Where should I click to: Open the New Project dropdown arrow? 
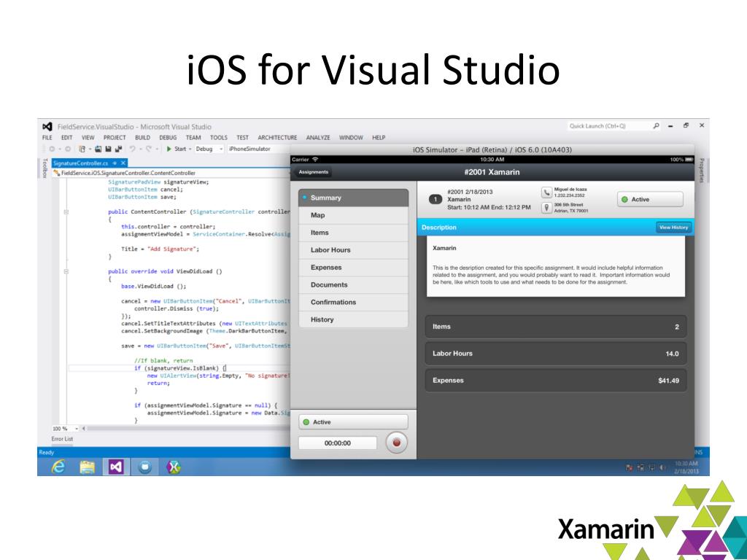90,149
